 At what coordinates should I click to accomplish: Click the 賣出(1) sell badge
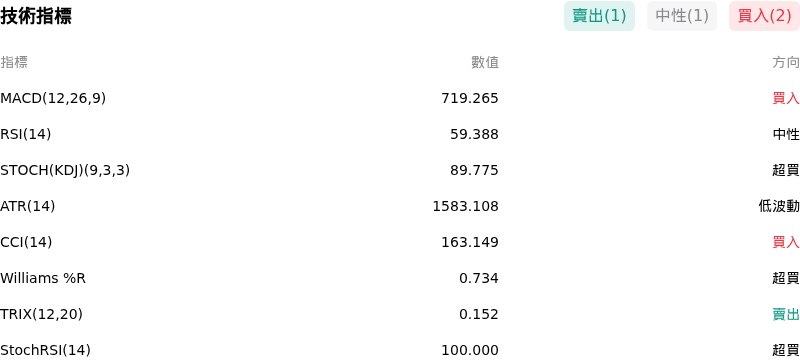pyautogui.click(x=599, y=16)
